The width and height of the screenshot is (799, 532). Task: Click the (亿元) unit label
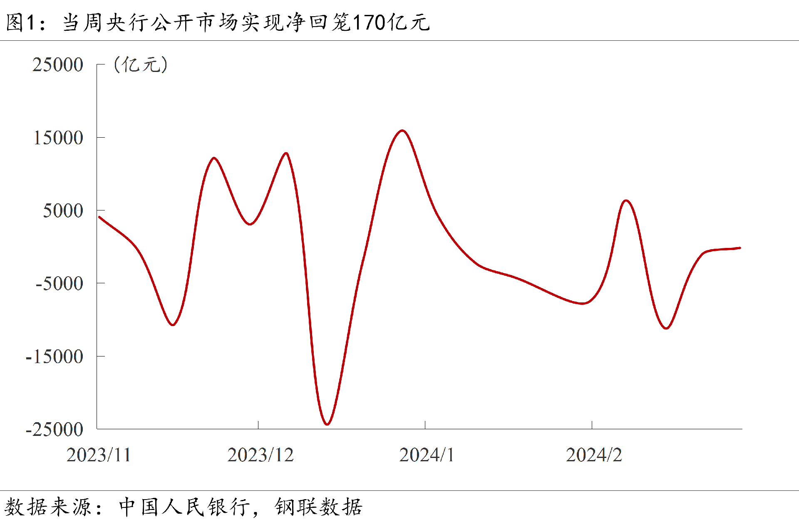point(141,65)
